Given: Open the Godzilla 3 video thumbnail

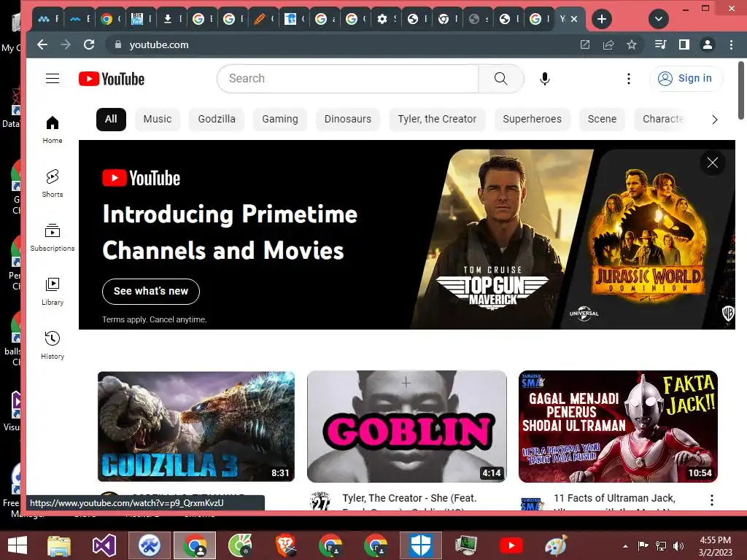Looking at the screenshot, I should [x=196, y=427].
